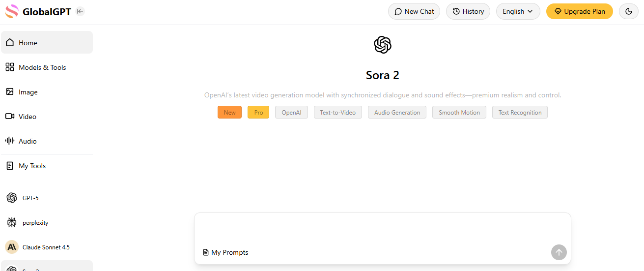644x271 pixels.
Task: Click the send arrow button
Action: click(559, 252)
